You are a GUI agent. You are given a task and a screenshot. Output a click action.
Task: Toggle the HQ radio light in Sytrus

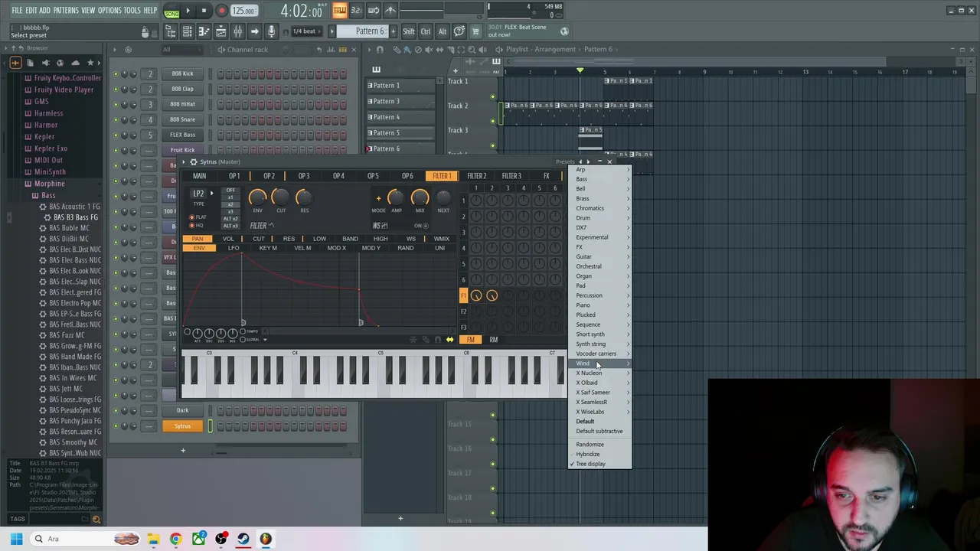(191, 226)
